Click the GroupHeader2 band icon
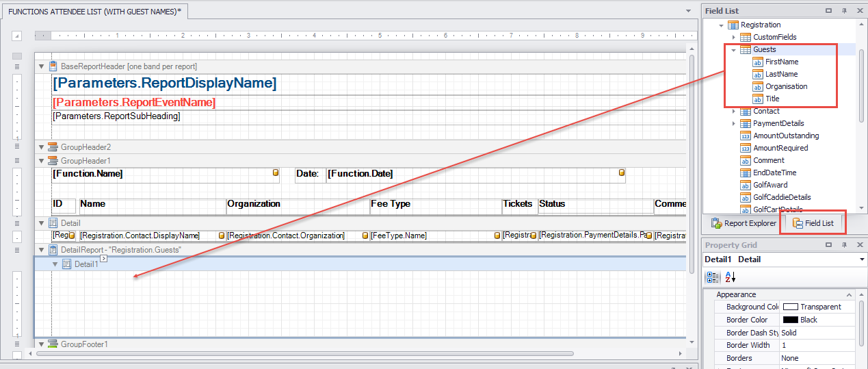868x369 pixels. [x=53, y=147]
